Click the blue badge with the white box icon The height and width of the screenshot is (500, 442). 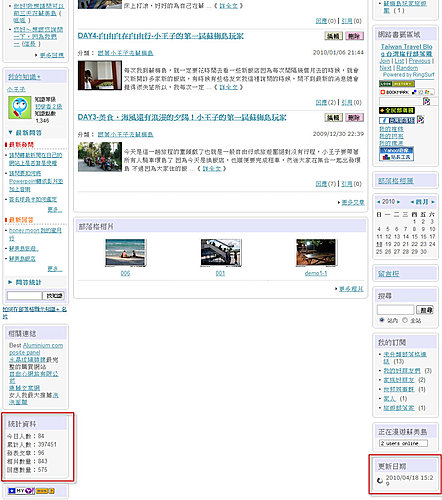pos(397,120)
